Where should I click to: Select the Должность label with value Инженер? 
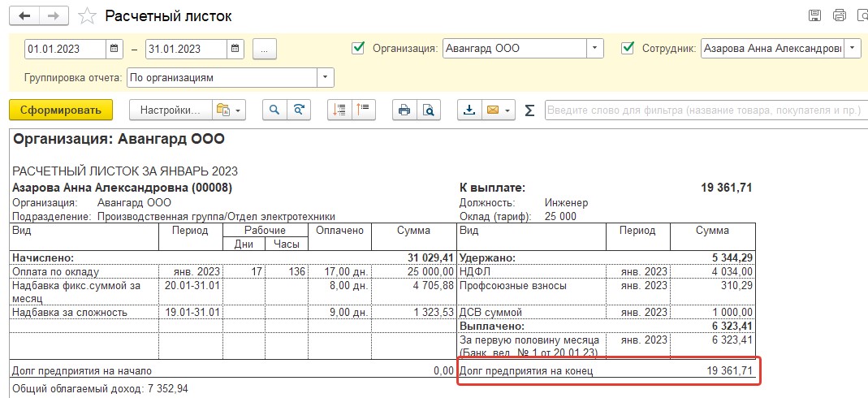(524, 202)
